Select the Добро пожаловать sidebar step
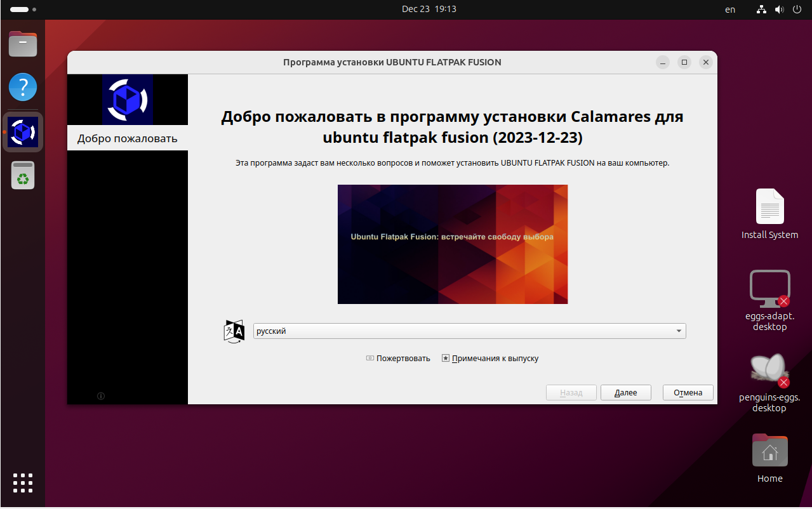Viewport: 812px width, 509px height. tap(128, 138)
